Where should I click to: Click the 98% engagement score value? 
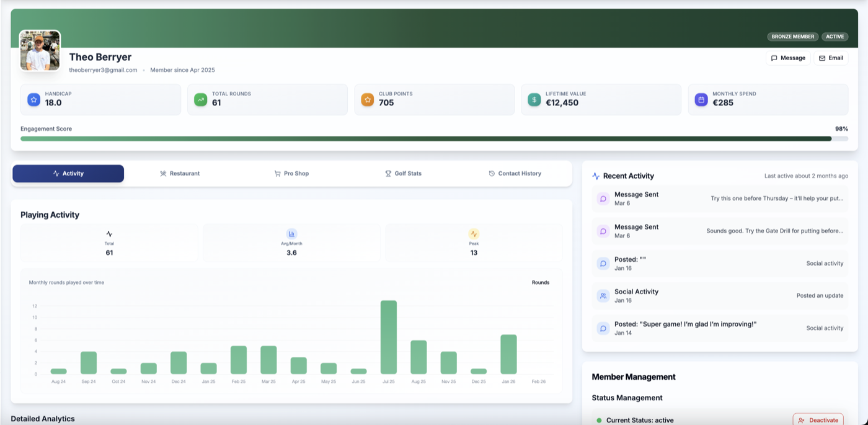pyautogui.click(x=841, y=129)
